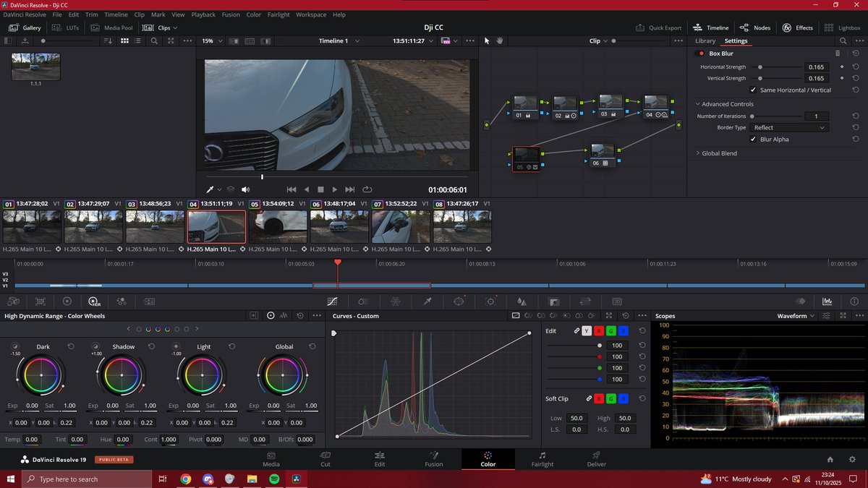Open the Curves palette icon
This screenshot has height=488, width=868.
click(332, 301)
